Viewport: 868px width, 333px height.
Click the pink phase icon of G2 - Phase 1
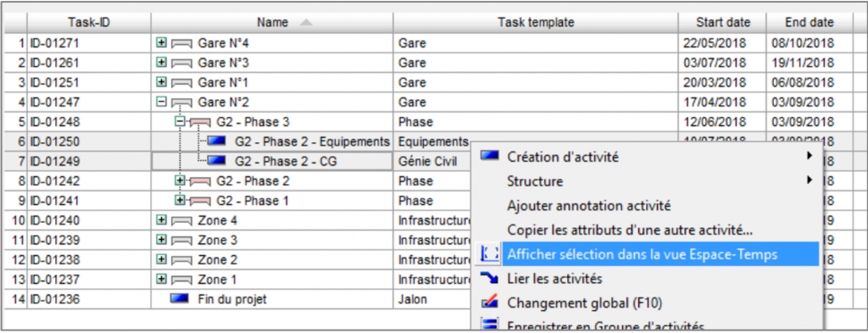pos(200,201)
